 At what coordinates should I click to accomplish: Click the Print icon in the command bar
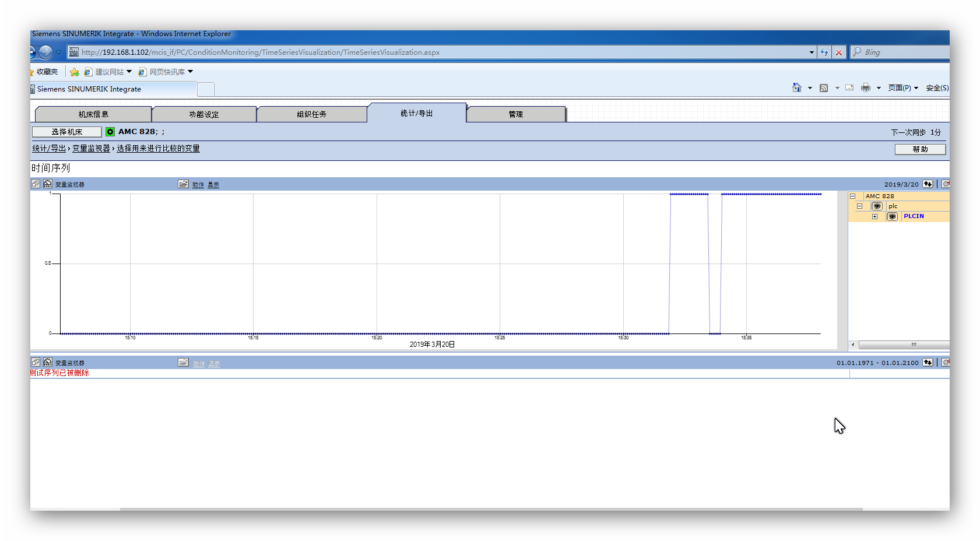[866, 87]
